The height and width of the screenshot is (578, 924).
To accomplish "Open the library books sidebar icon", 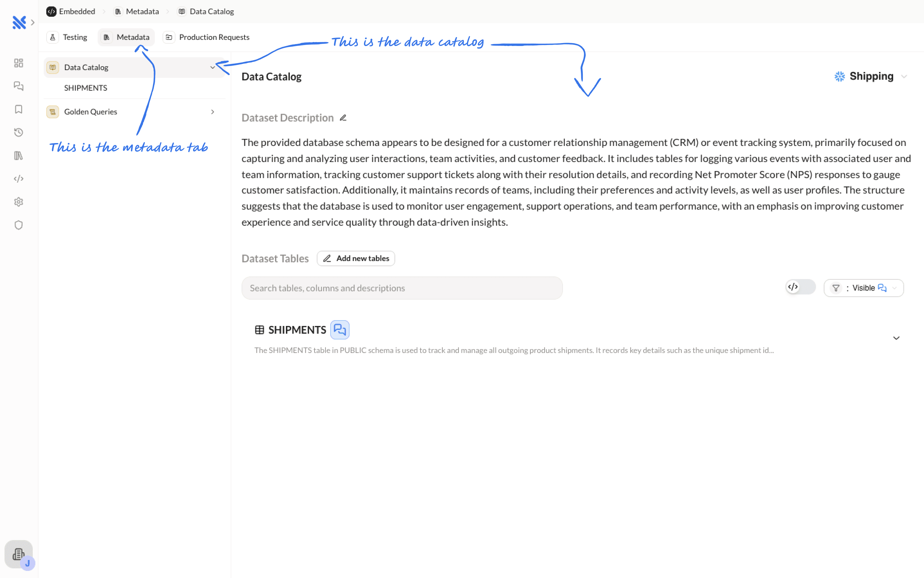I will pos(18,156).
